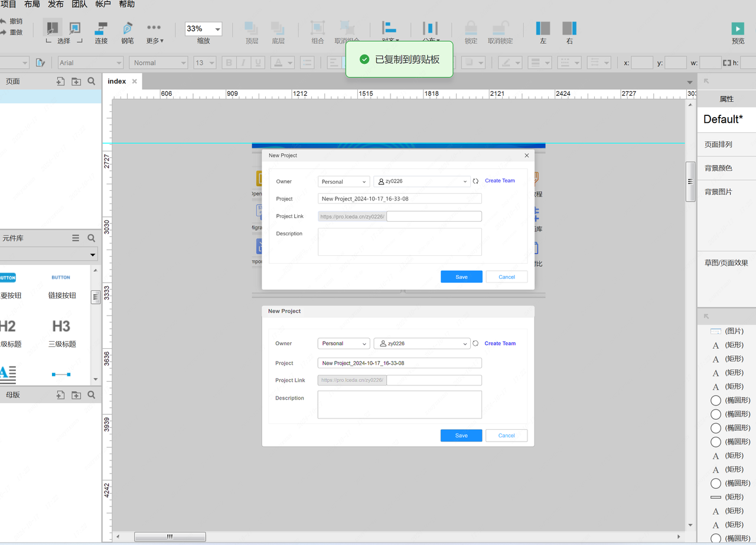The image size is (756, 545).
Task: Click the Lock (锁定) padlock icon
Action: (x=471, y=28)
